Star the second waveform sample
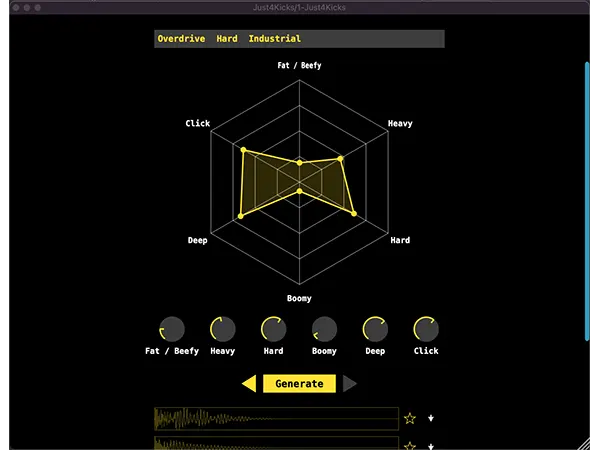 pyautogui.click(x=409, y=445)
